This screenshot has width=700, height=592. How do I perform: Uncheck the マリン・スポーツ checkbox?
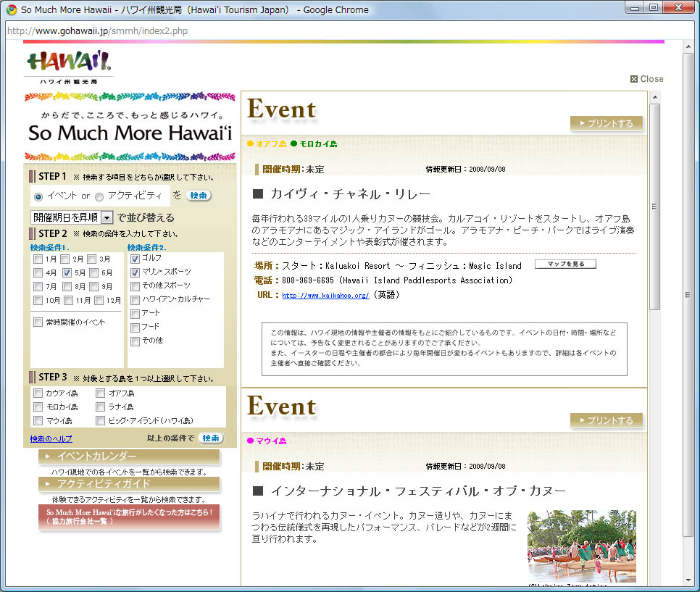click(136, 272)
